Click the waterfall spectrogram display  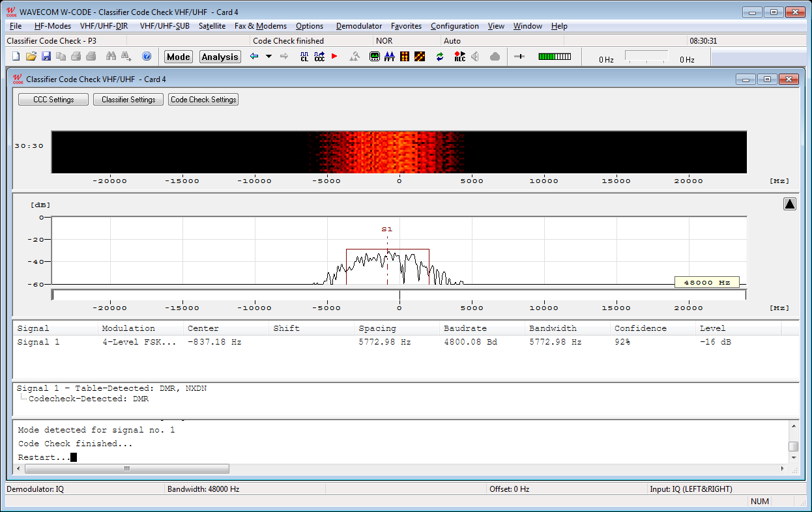point(399,152)
